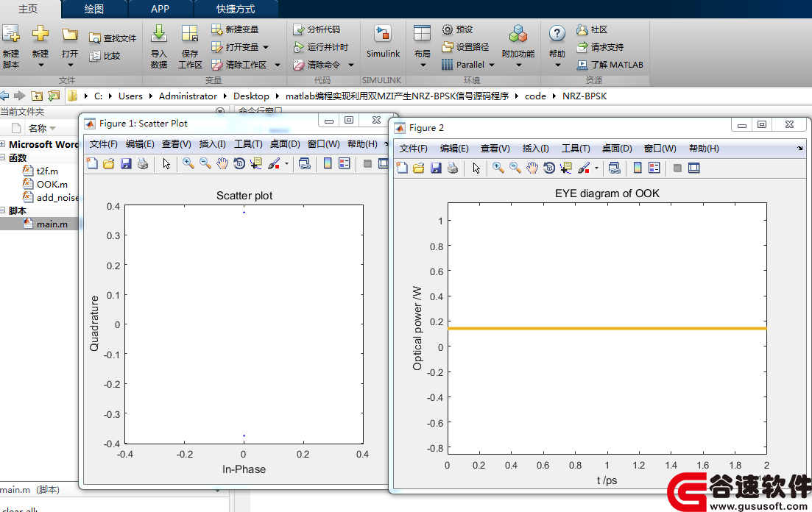812x512 pixels.
Task: Insert a legend in Figure 2
Action: [654, 168]
